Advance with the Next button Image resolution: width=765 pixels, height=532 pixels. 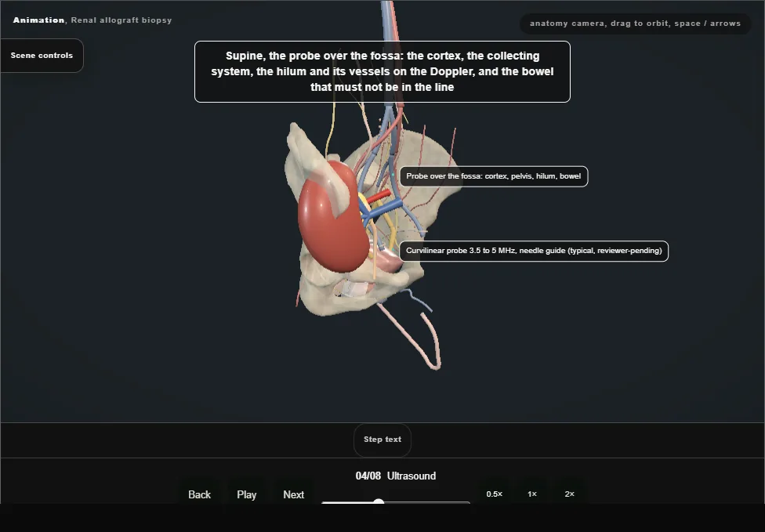[294, 494]
